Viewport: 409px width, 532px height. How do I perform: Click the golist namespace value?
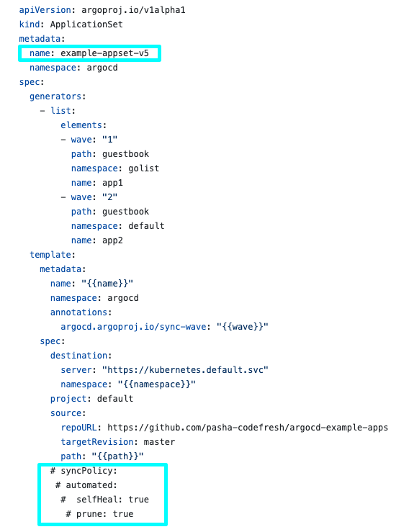(143, 168)
